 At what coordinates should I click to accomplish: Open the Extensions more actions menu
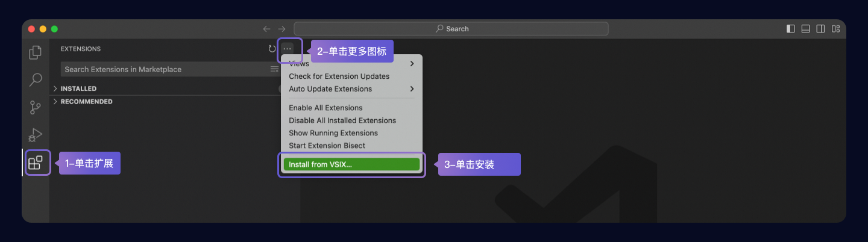coord(287,49)
